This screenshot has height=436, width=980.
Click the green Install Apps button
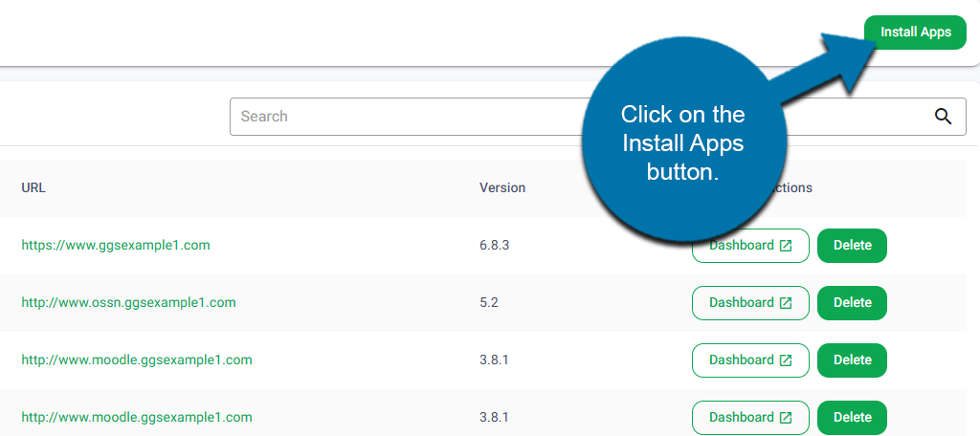(915, 33)
